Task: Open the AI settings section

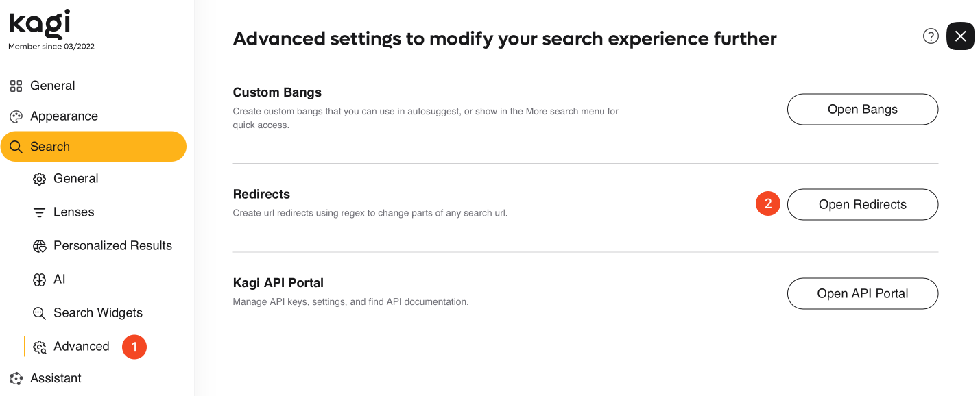Action: click(x=60, y=279)
